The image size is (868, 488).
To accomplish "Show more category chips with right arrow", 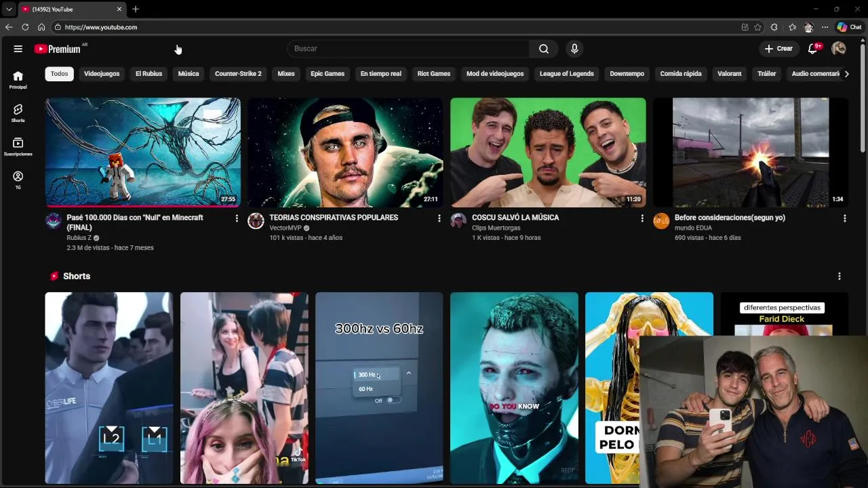I will pyautogui.click(x=846, y=74).
